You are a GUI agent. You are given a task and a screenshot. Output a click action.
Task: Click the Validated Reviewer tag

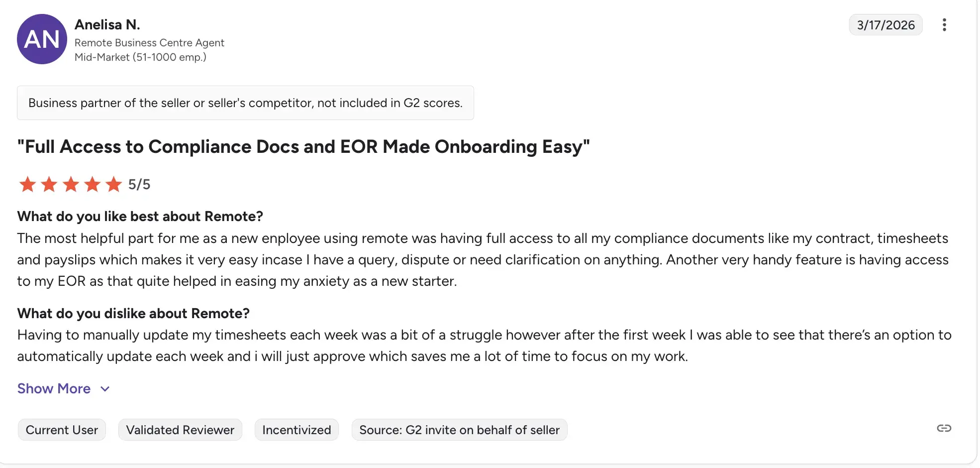tap(180, 430)
